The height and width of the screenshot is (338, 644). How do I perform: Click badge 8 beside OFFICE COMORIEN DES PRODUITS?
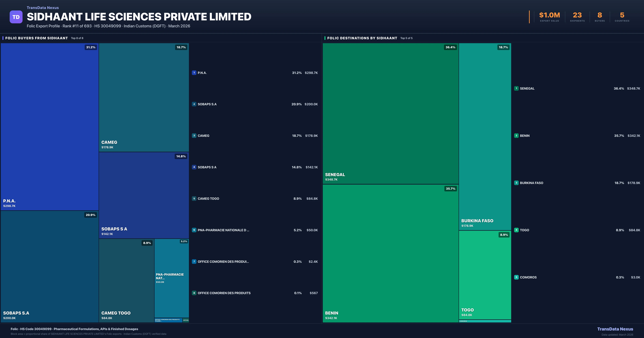(194, 293)
